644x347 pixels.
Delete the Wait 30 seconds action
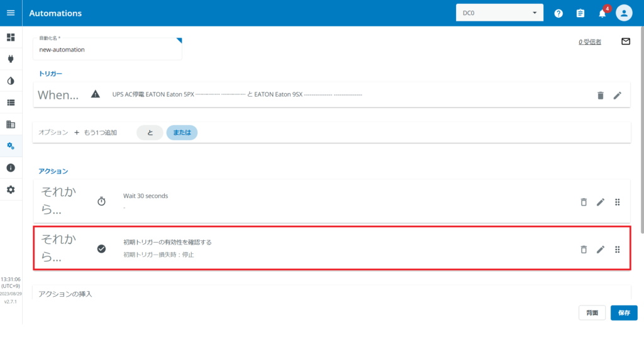(x=584, y=202)
